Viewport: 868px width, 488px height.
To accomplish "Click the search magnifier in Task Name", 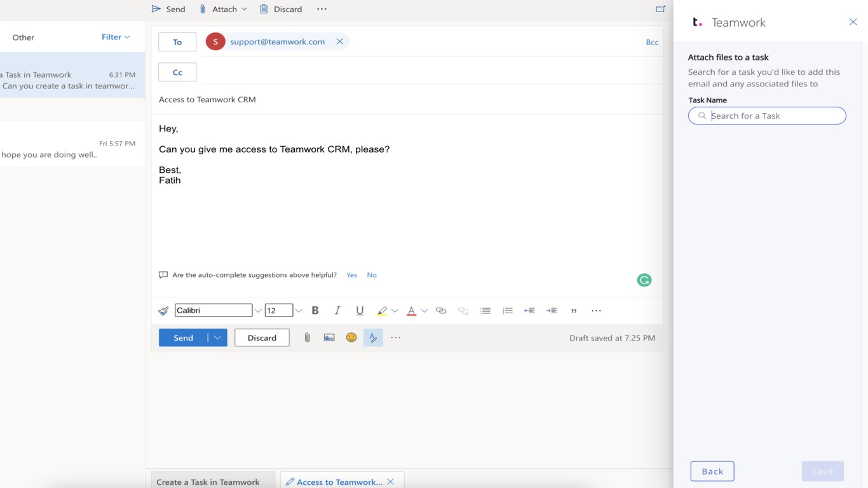I will (702, 116).
